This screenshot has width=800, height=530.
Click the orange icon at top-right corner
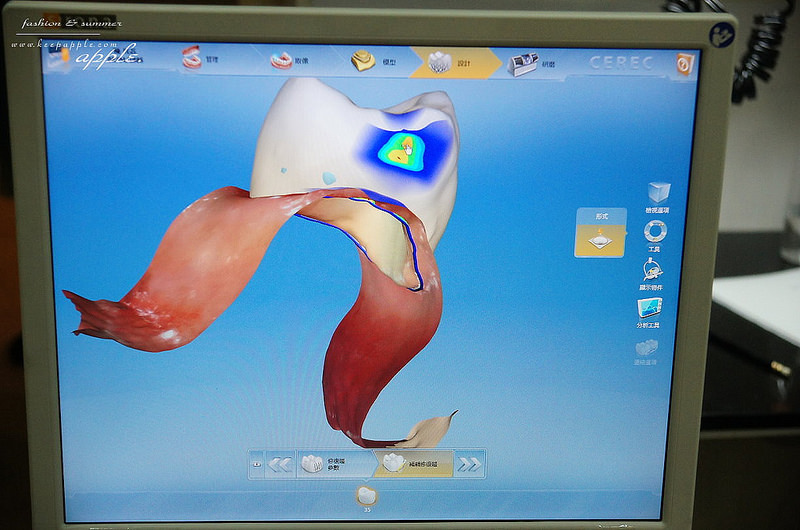tap(685, 64)
